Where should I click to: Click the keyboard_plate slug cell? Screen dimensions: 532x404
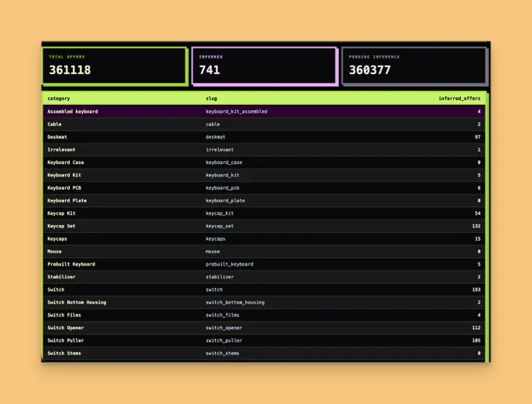225,201
